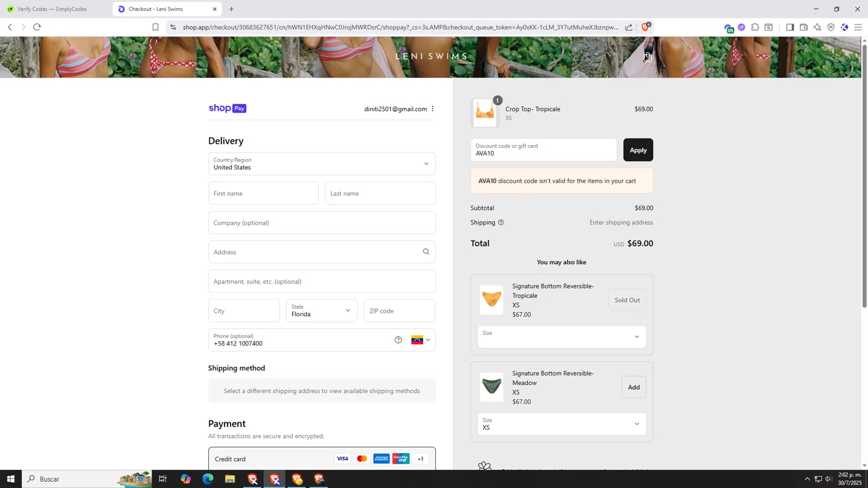Click the Windows taskbar search box
868x488 pixels.
(x=87, y=479)
